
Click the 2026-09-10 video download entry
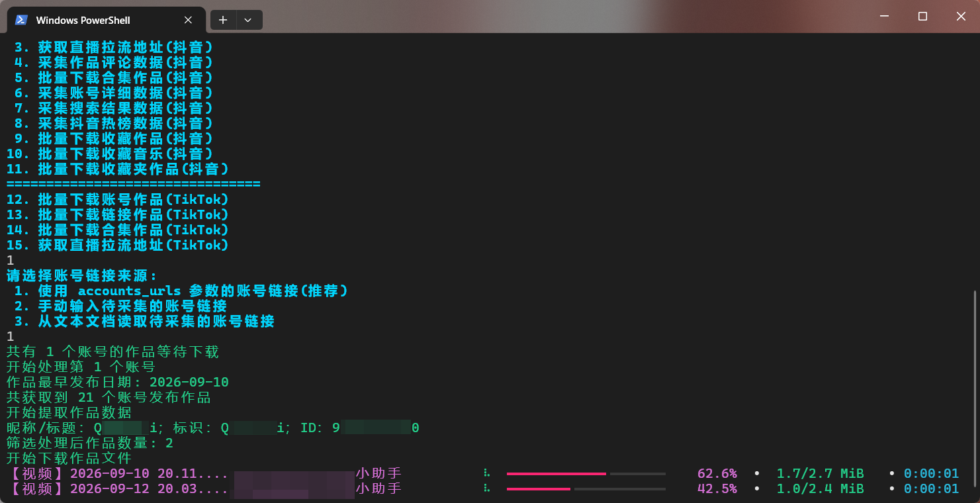coord(204,473)
